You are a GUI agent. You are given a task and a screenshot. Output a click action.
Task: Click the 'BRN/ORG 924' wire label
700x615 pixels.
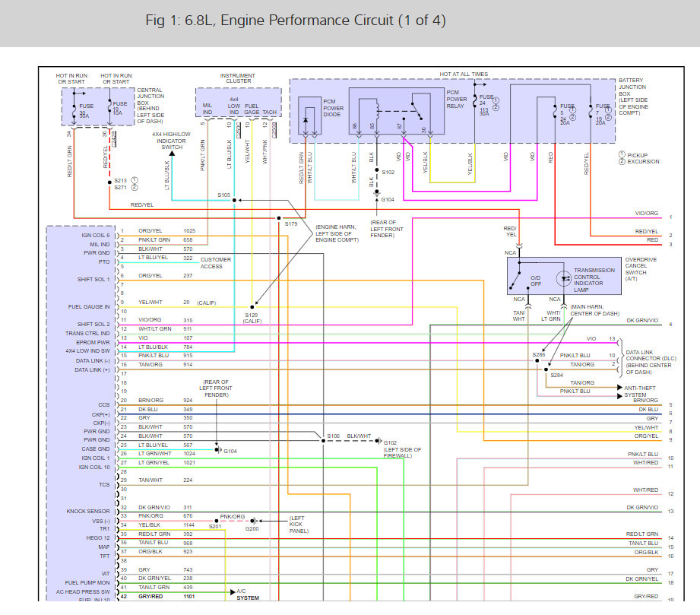[x=165, y=400]
